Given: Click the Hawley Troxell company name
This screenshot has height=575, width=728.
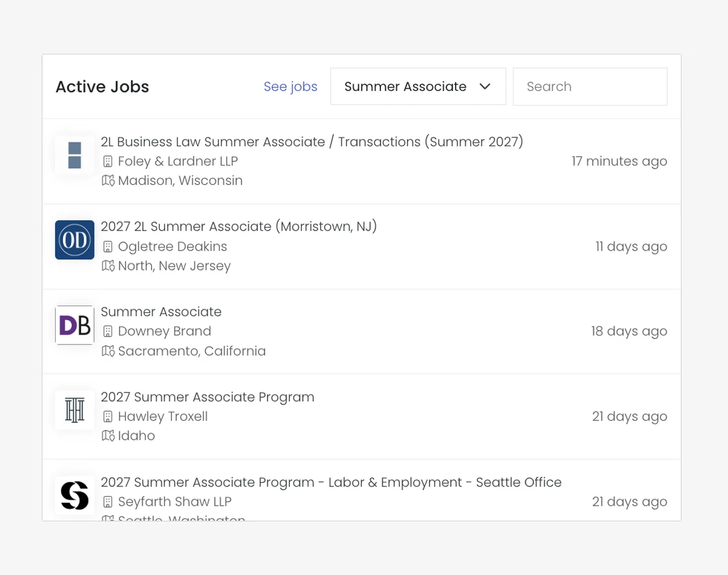Looking at the screenshot, I should pos(163,417).
